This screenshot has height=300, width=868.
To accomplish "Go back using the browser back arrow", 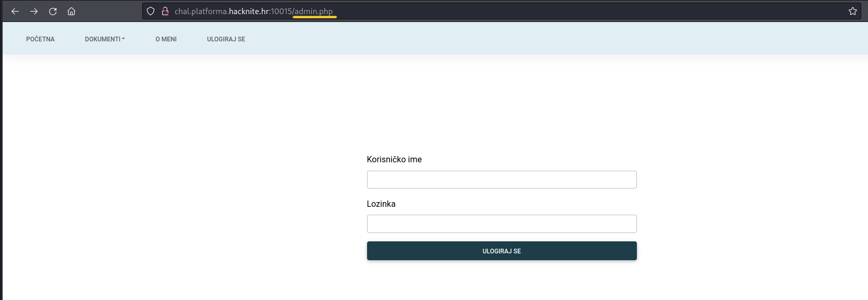I will tap(15, 11).
